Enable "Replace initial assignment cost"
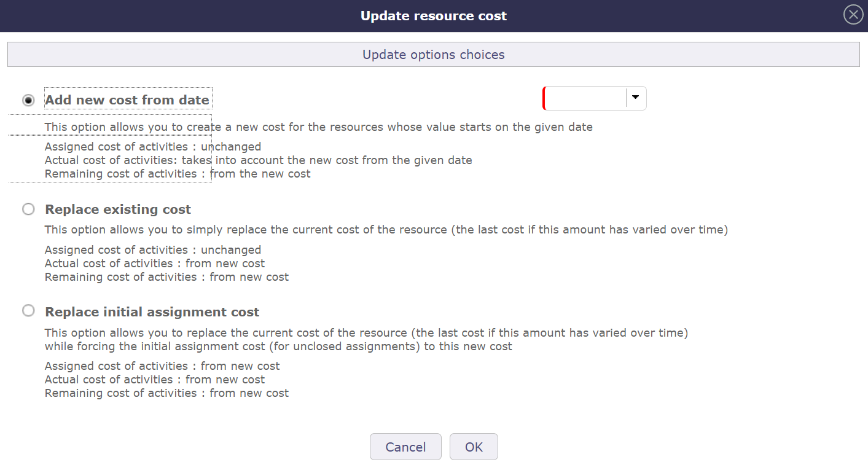Viewport: 868px width, 470px height. point(28,311)
